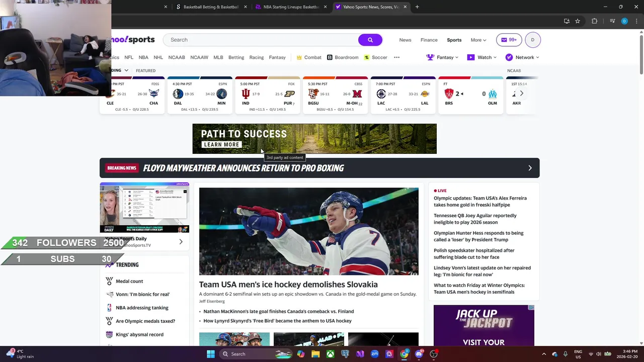This screenshot has height=362, width=644.
Task: Click the Yahoo search input field
Action: 261,40
